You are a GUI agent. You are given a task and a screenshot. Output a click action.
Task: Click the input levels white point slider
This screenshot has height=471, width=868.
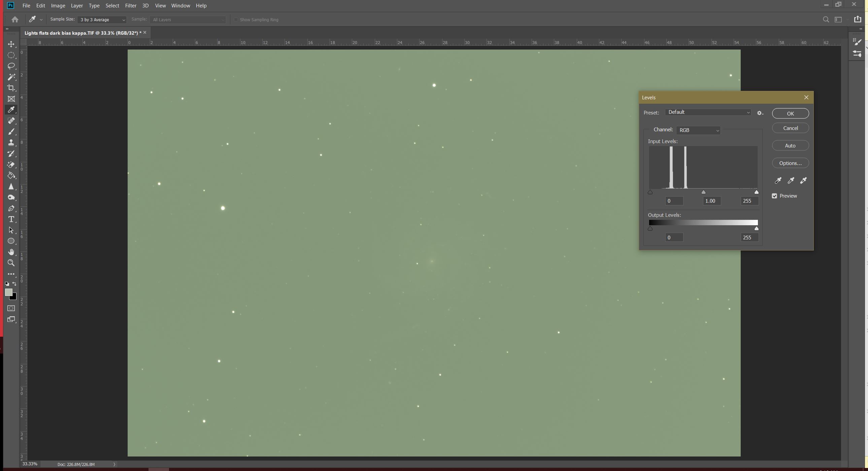tap(757, 192)
